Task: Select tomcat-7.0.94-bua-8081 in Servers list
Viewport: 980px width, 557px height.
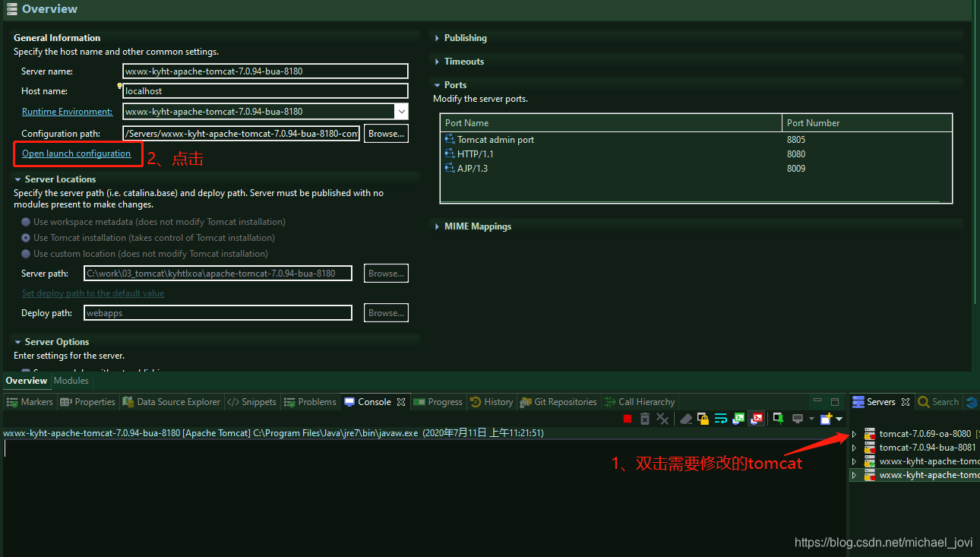Action: point(928,448)
